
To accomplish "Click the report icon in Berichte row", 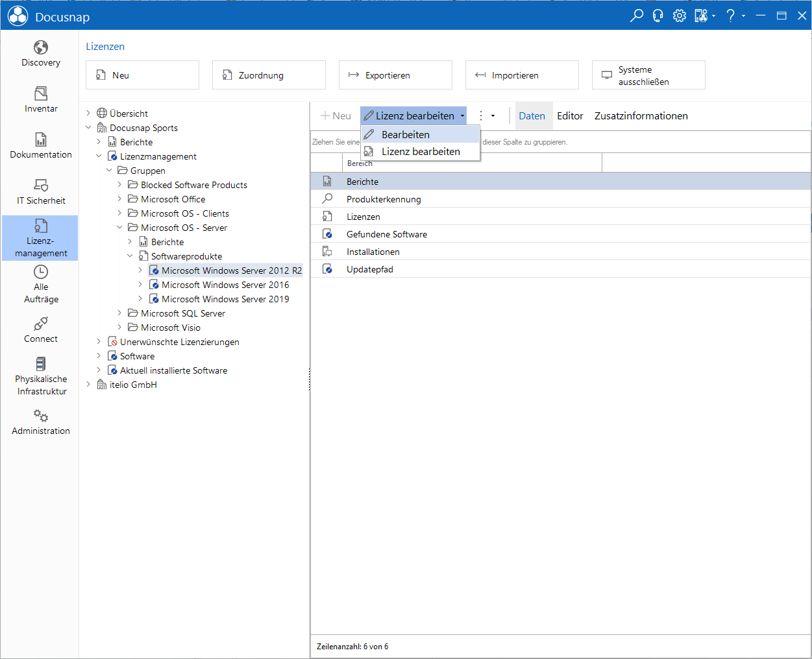I will pos(327,181).
